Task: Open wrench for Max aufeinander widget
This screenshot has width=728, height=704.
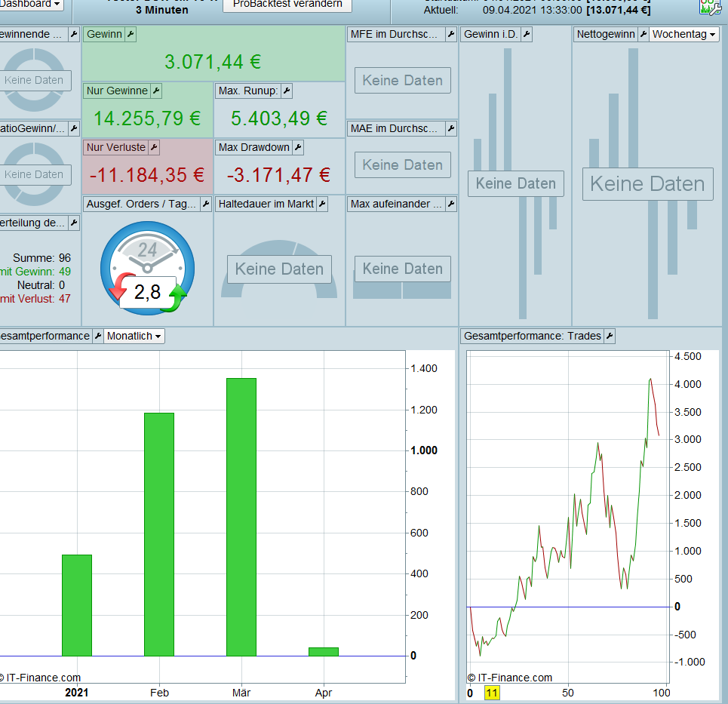Action: 451,204
